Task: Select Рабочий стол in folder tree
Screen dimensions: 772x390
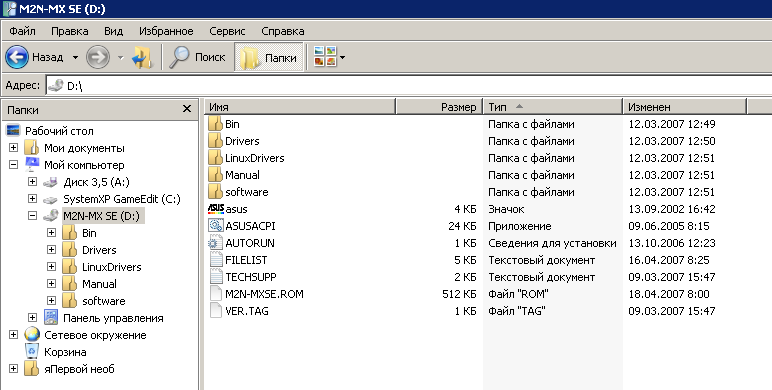Action: tap(59, 131)
